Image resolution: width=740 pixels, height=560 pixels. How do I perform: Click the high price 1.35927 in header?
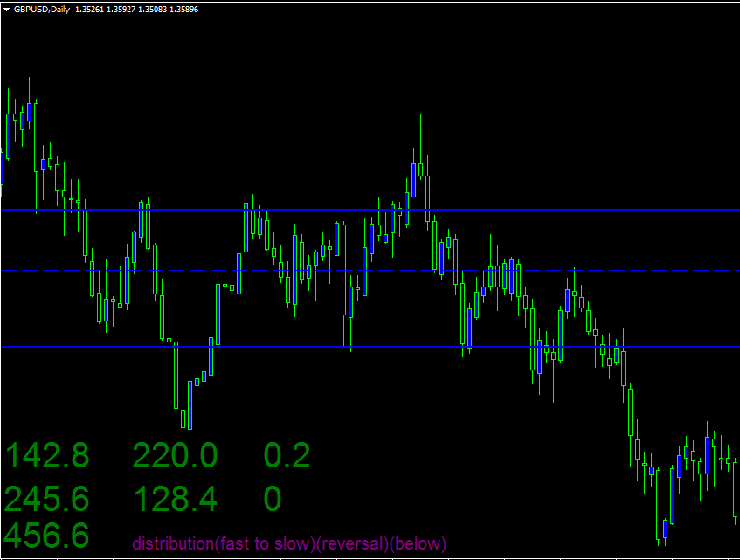tap(121, 10)
